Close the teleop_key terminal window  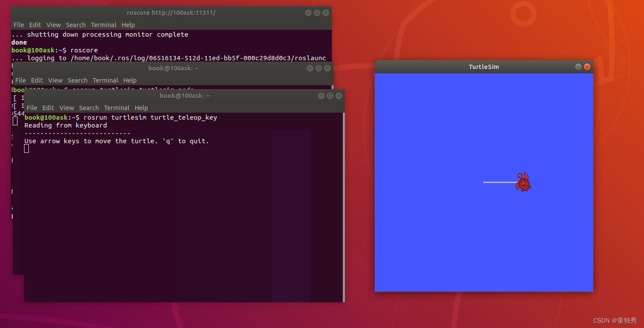point(339,96)
